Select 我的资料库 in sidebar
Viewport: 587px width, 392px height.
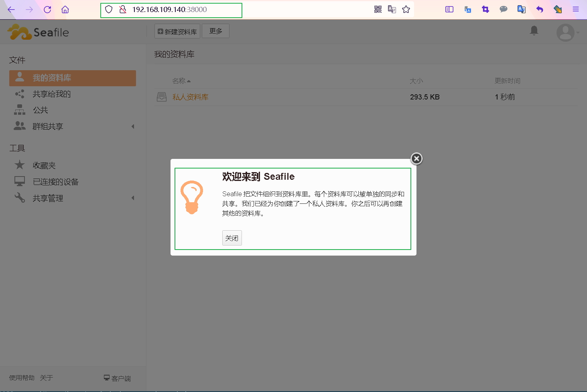pyautogui.click(x=73, y=78)
